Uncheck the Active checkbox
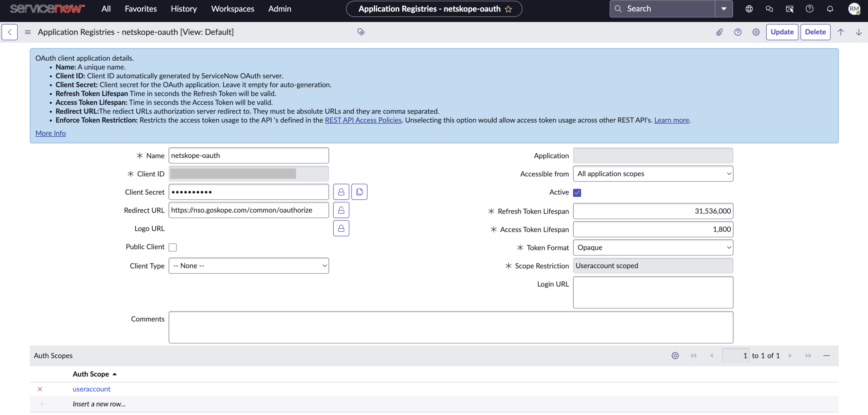 (x=577, y=193)
